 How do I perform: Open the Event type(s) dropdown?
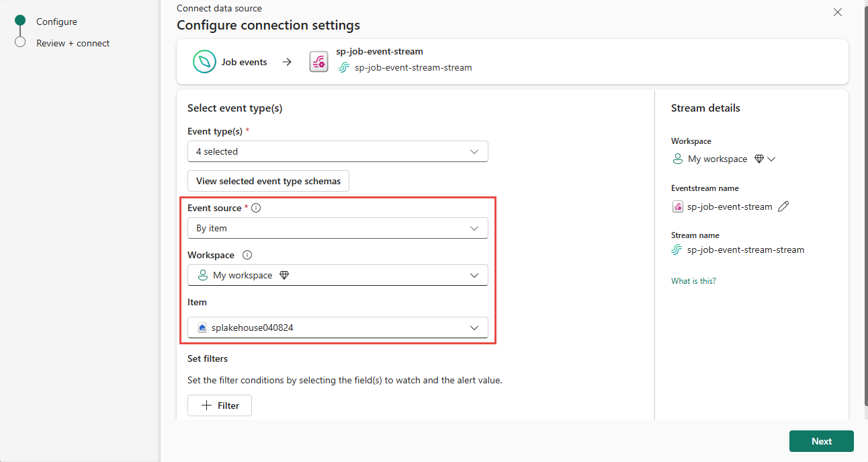[338, 151]
